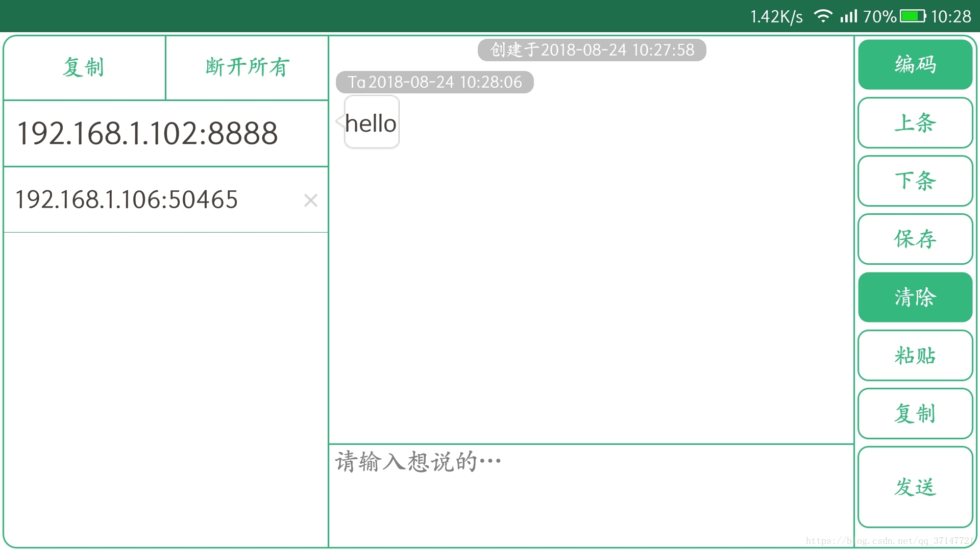This screenshot has width=980, height=551.
Task: Click the 创建于 2018-08-24 10:27:58 timestamp label
Action: (592, 50)
